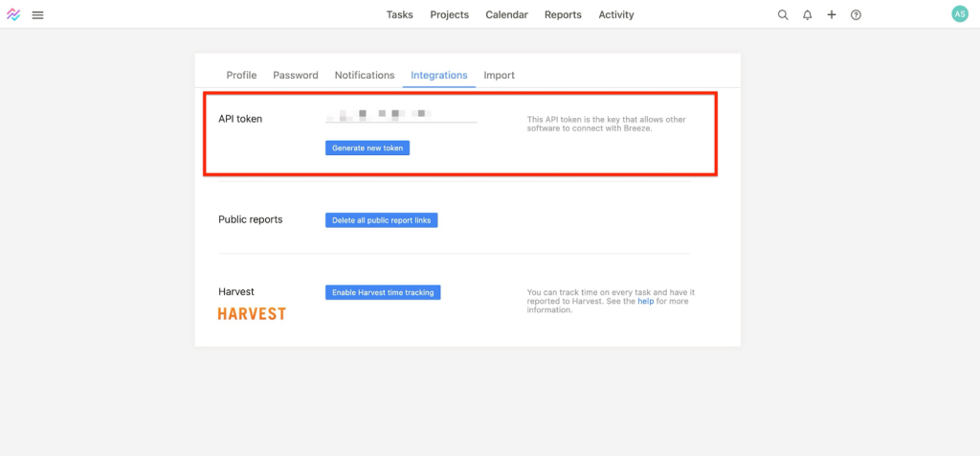980x456 pixels.
Task: Open the help question mark icon
Action: 856,15
